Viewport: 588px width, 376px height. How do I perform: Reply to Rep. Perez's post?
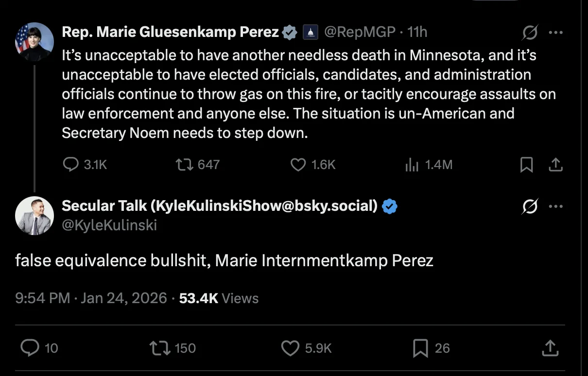point(71,165)
